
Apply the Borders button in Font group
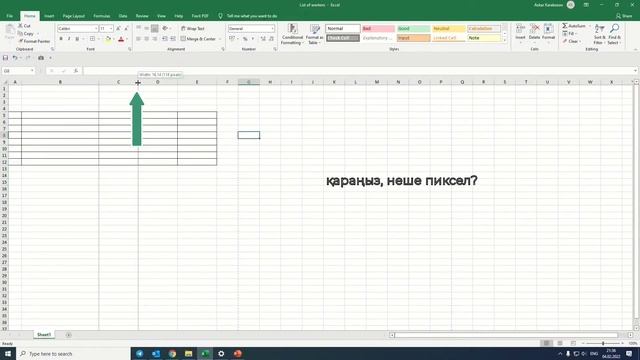tap(92, 39)
